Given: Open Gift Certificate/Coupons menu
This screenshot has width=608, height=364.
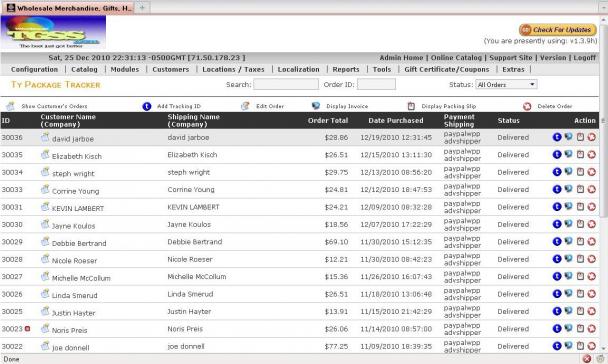Looking at the screenshot, I should click(447, 69).
